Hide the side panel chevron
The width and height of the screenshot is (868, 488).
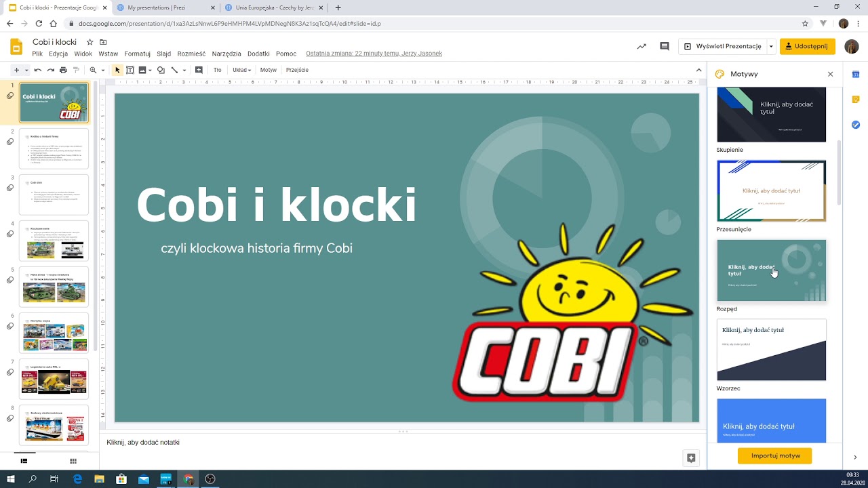click(x=855, y=457)
